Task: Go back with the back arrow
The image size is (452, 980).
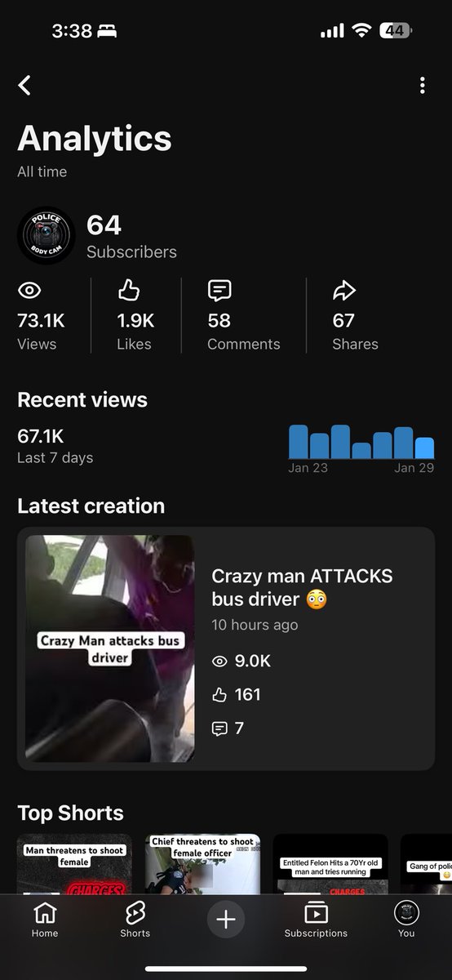Action: click(x=24, y=85)
